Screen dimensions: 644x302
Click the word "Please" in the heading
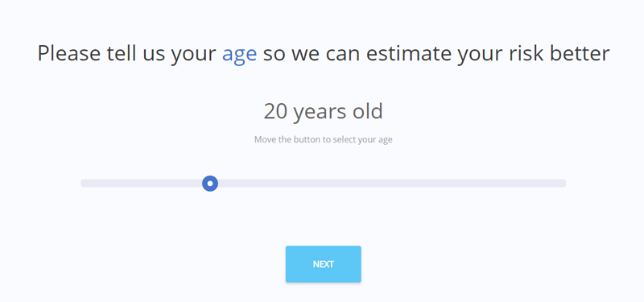pos(69,53)
